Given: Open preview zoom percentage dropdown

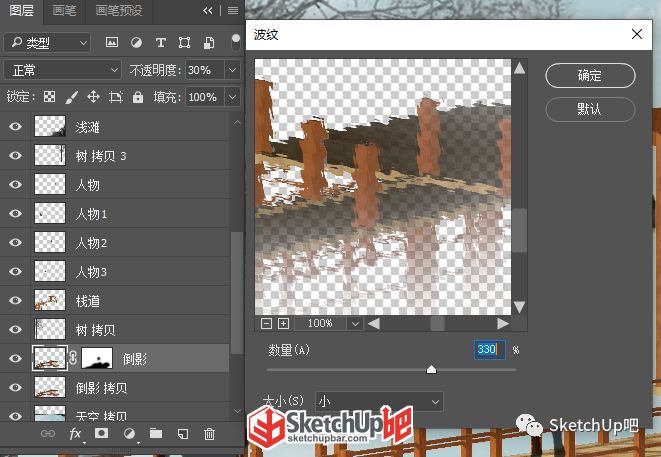Looking at the screenshot, I should tap(355, 324).
